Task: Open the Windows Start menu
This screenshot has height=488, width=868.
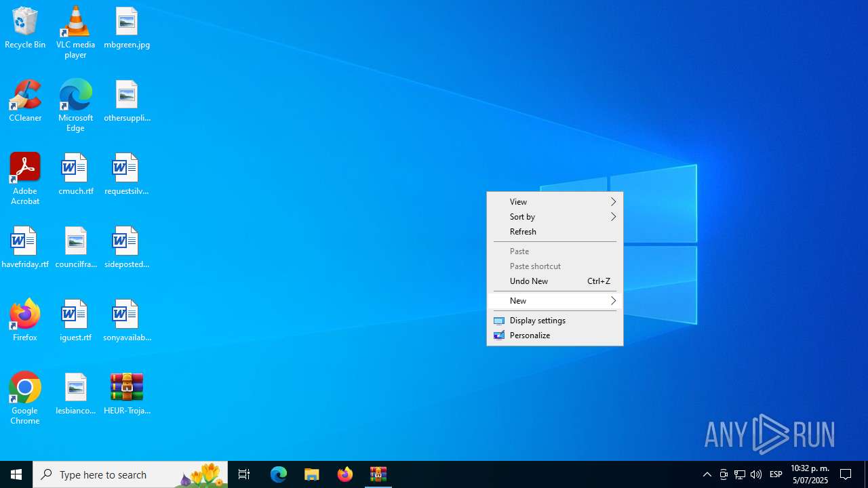Action: pos(16,474)
